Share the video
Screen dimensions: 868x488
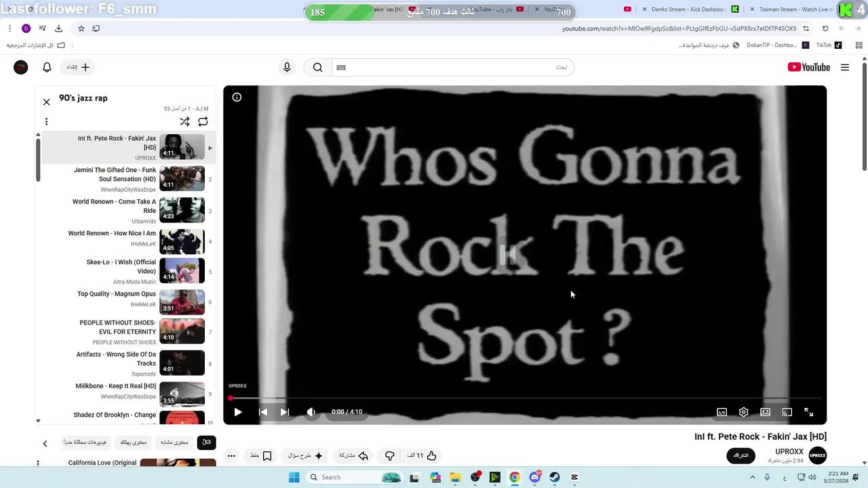tap(353, 455)
